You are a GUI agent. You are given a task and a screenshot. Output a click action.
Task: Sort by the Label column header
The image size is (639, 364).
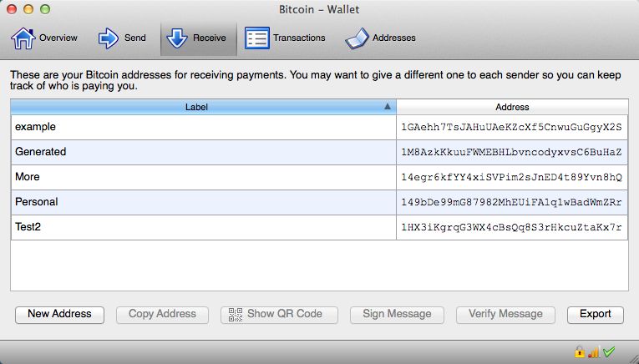(x=203, y=107)
